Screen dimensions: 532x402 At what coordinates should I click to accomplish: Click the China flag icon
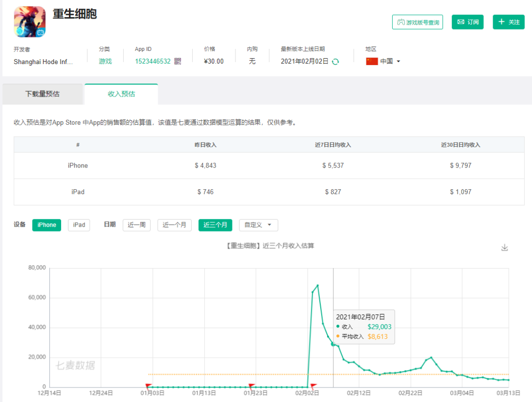pyautogui.click(x=372, y=62)
